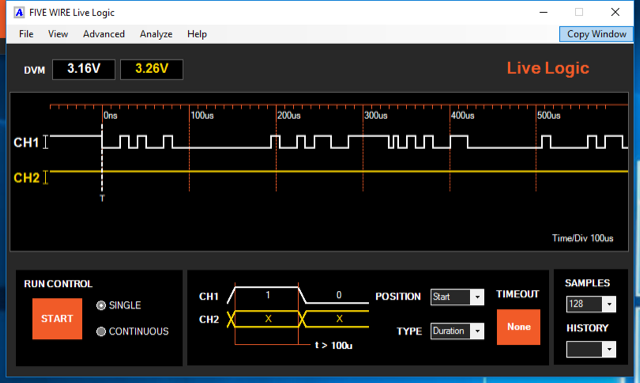The width and height of the screenshot is (640, 383).
Task: Open the File menu
Action: click(x=26, y=34)
